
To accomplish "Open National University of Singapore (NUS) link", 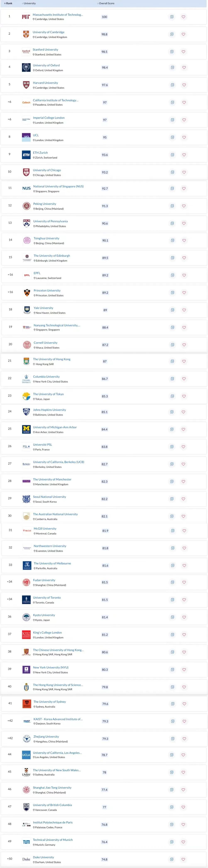I will tap(58, 186).
